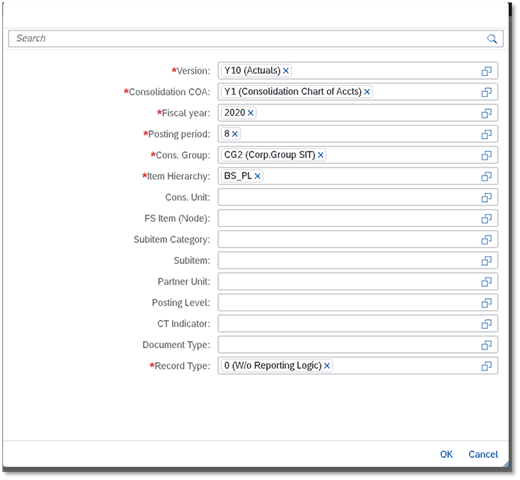
Task: Remove the Y10 (Actuals) token
Action: click(x=286, y=71)
